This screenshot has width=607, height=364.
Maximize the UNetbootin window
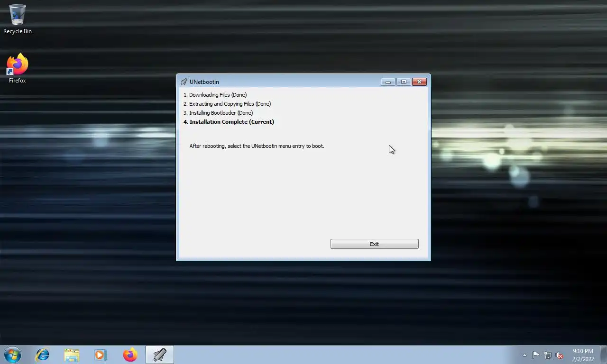pos(404,82)
